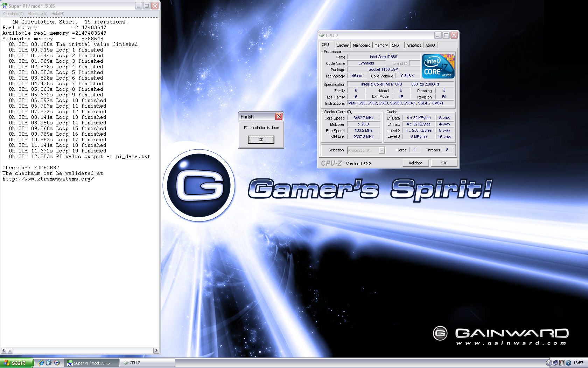Click the Core Speed value '3462.7 MHz'
Screen dimensions: 588x368
pyautogui.click(x=364, y=118)
